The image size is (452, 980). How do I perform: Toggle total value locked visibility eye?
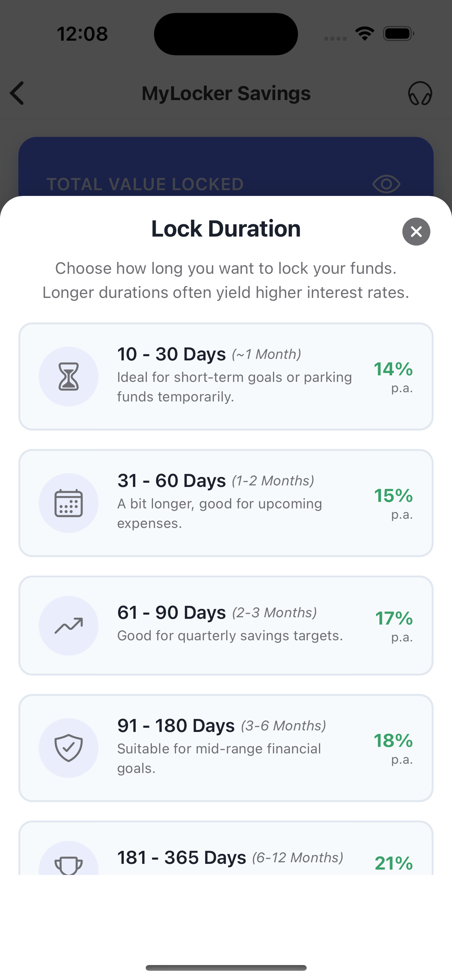coord(386,184)
